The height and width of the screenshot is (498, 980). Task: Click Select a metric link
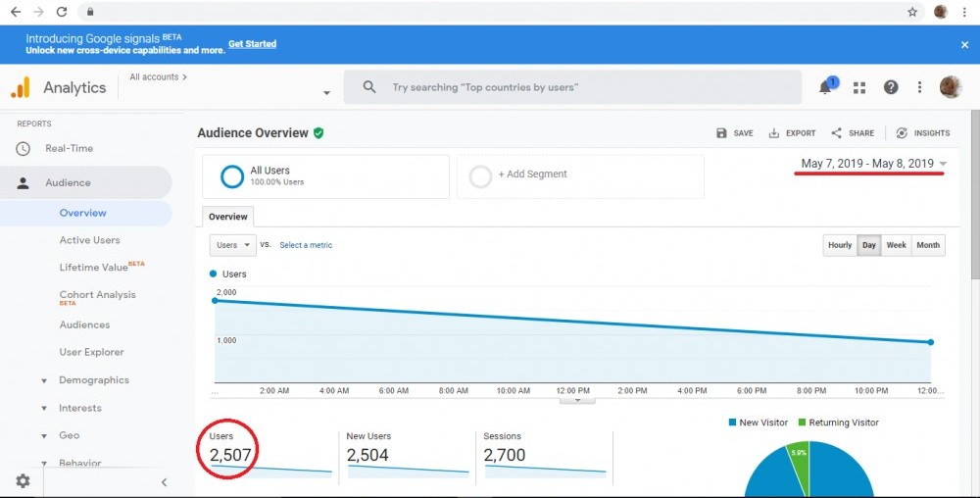click(306, 245)
